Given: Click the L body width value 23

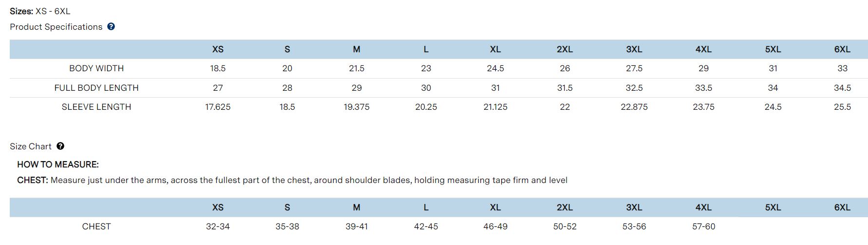Looking at the screenshot, I should coord(426,68).
